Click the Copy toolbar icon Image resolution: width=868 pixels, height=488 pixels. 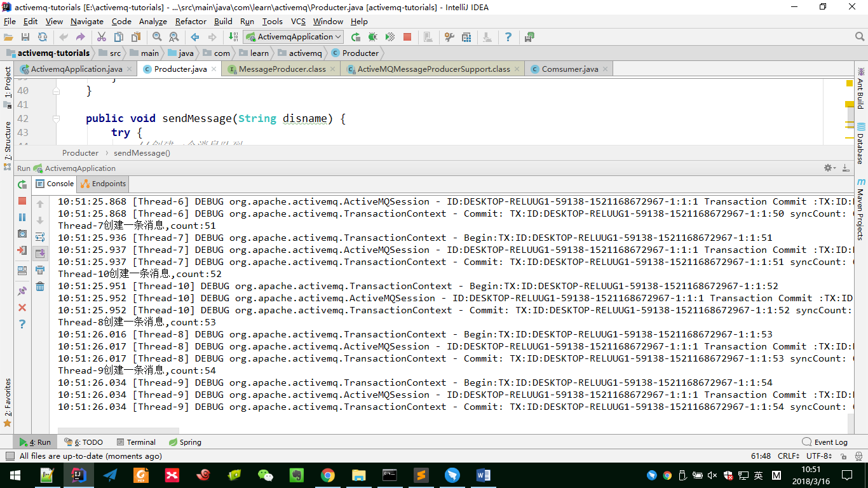(x=118, y=37)
